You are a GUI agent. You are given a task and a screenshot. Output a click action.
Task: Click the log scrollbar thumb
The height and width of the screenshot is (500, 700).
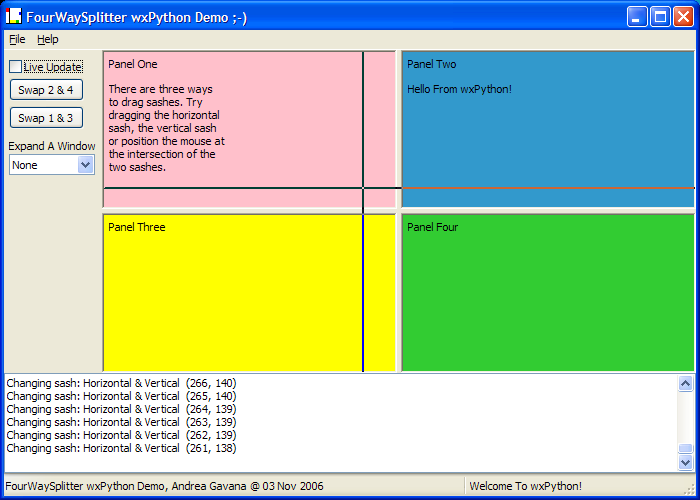(685, 449)
